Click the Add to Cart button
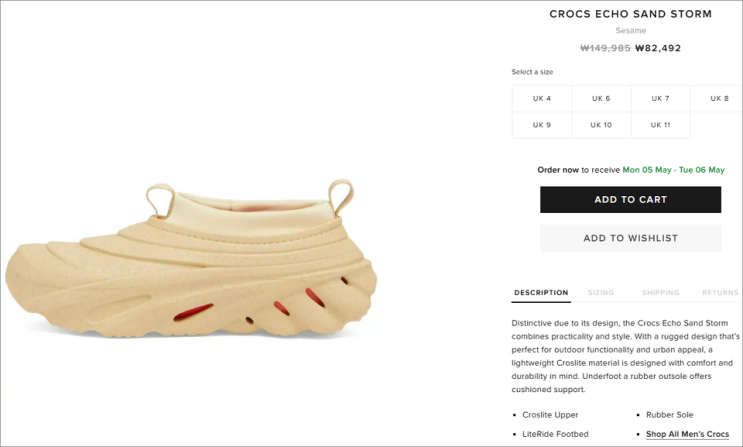 (631, 200)
